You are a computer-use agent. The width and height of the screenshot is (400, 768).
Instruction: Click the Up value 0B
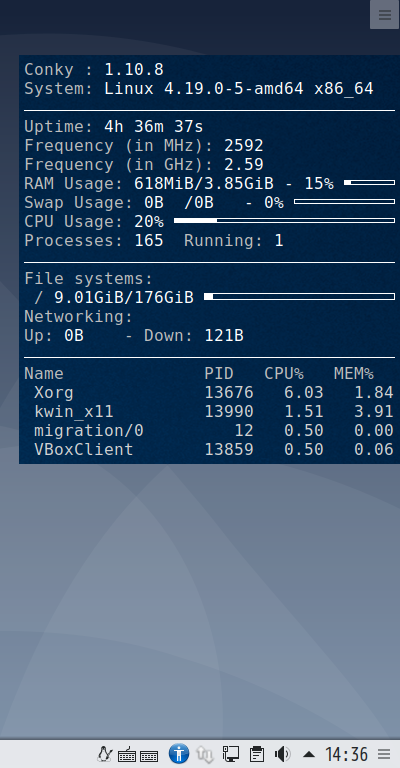[x=74, y=336]
